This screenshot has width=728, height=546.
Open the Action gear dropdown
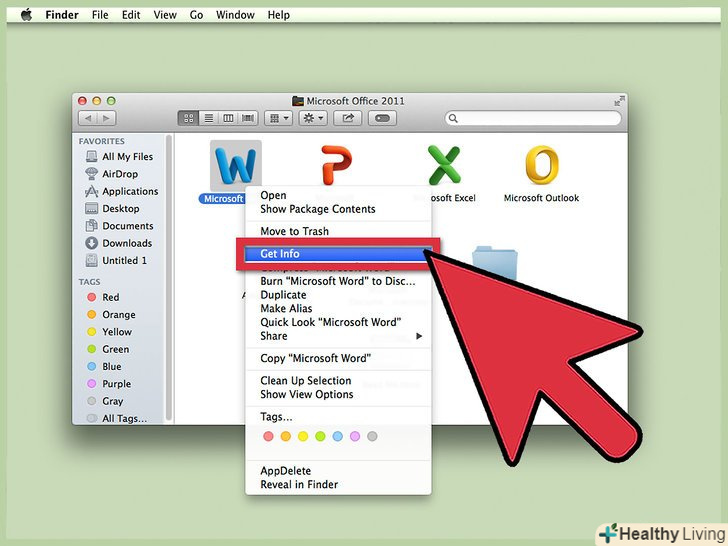[x=313, y=118]
